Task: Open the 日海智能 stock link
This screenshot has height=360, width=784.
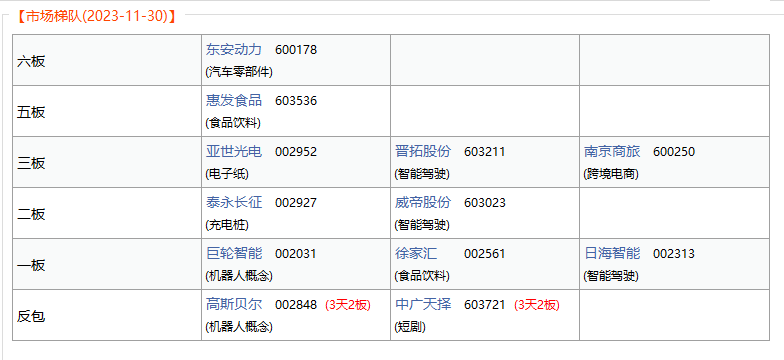Action: pos(612,254)
